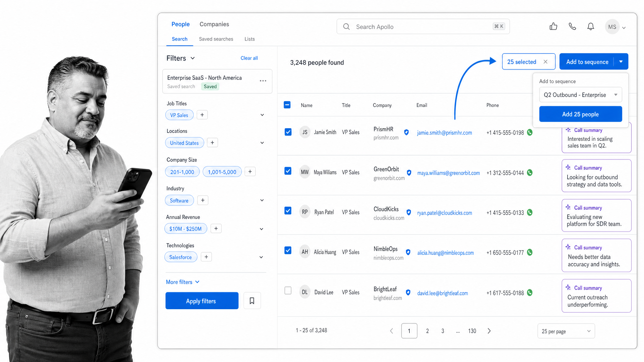Add another Locations filter with plus
Image resolution: width=644 pixels, height=362 pixels.
pos(213,143)
